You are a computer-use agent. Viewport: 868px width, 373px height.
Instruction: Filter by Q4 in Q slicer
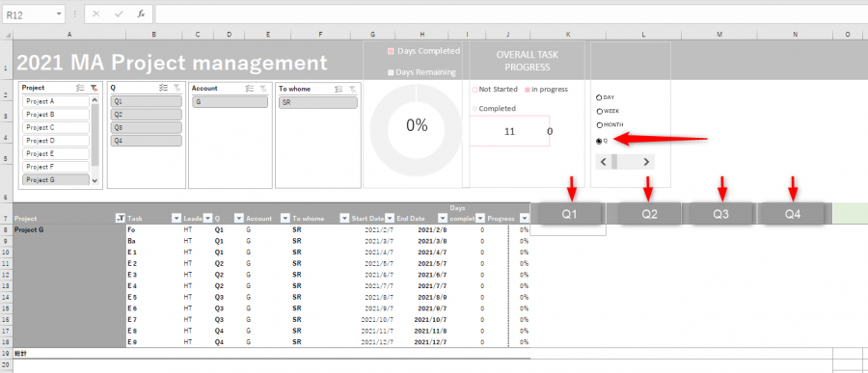click(x=147, y=141)
